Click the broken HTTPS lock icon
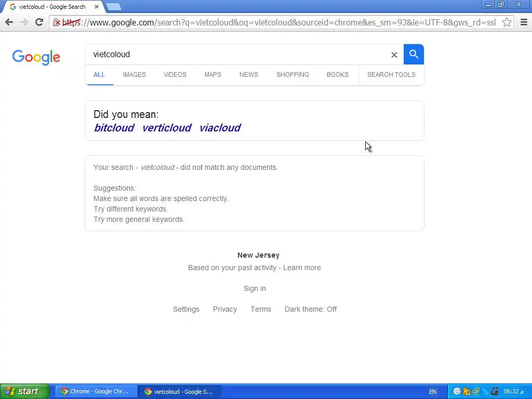Image resolution: width=532 pixels, height=399 pixels. 56,22
